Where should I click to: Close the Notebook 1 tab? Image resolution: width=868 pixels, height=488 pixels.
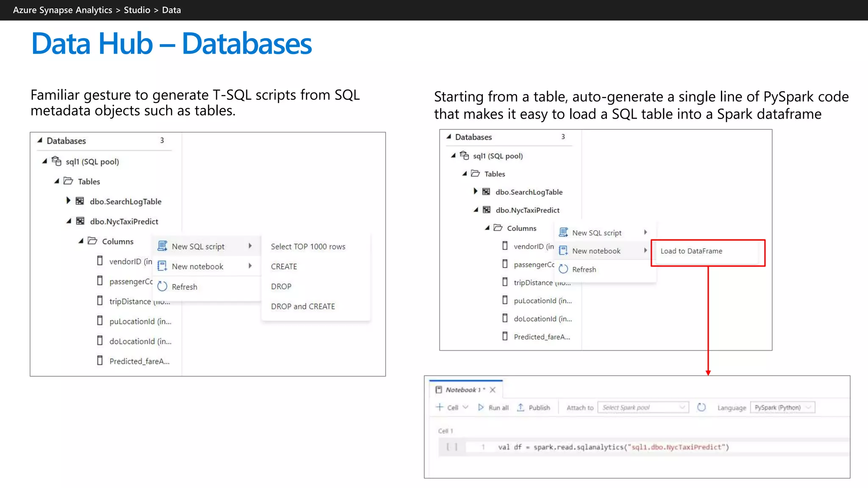click(x=492, y=390)
